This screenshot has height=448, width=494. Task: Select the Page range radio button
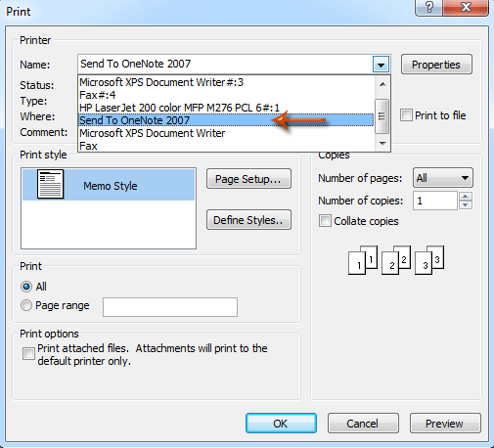(x=26, y=305)
